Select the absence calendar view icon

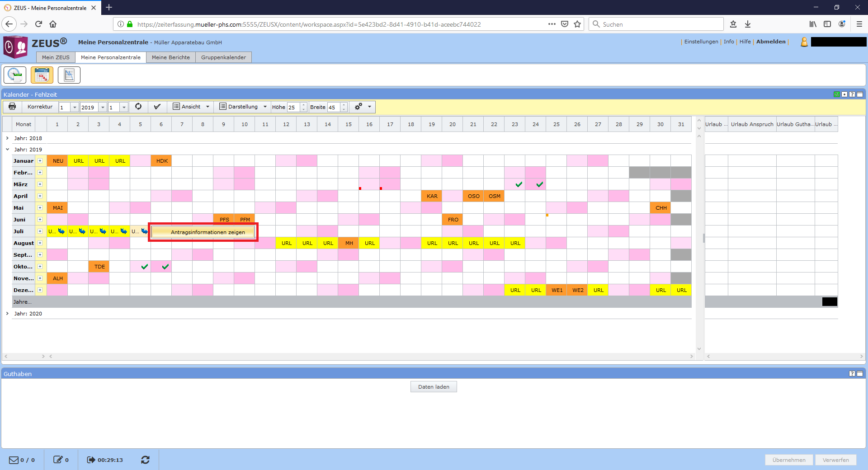point(42,75)
